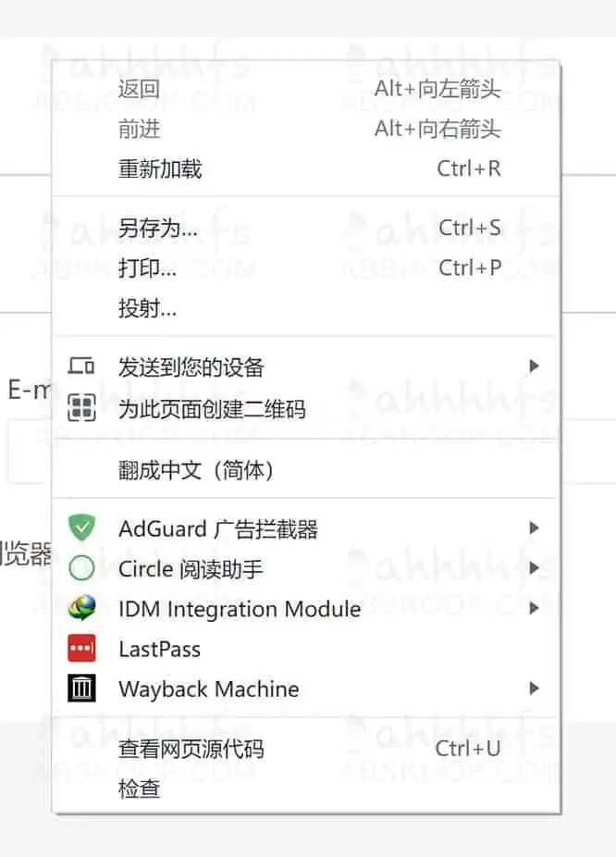Click 返回 to go back
This screenshot has height=857, width=616.
coord(140,88)
